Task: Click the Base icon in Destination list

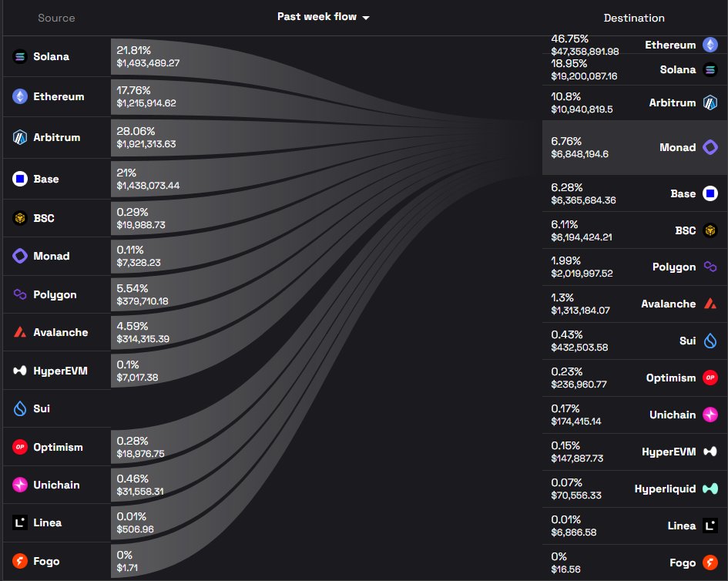Action: coord(710,193)
